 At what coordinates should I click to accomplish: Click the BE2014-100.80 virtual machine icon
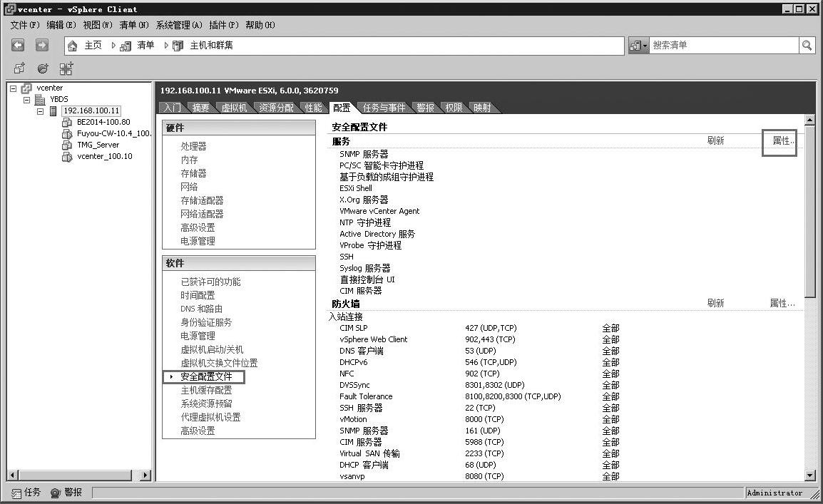click(67, 122)
